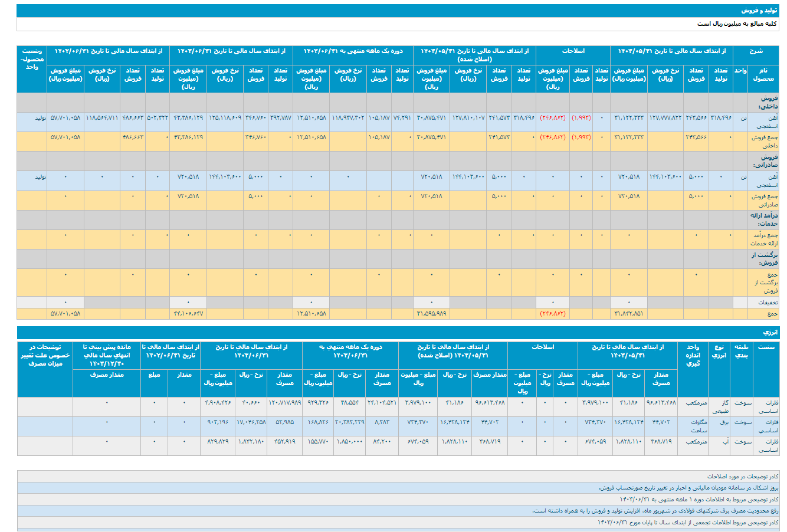Select the 'نوع انرژی' column header

click(x=719, y=352)
